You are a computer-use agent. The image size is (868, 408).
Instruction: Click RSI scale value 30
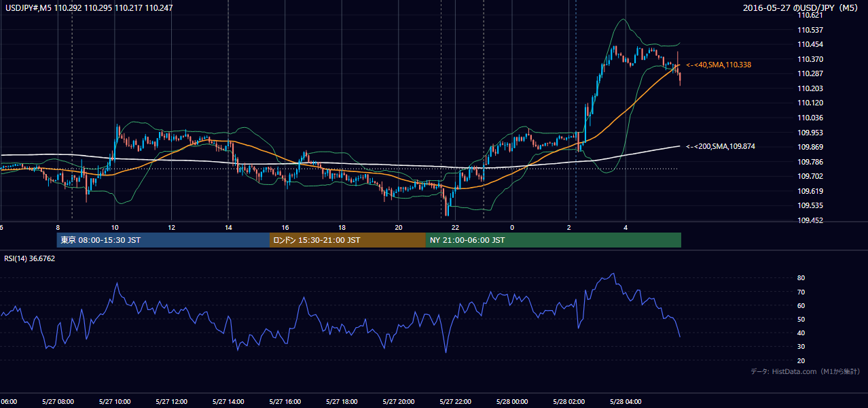pos(801,347)
